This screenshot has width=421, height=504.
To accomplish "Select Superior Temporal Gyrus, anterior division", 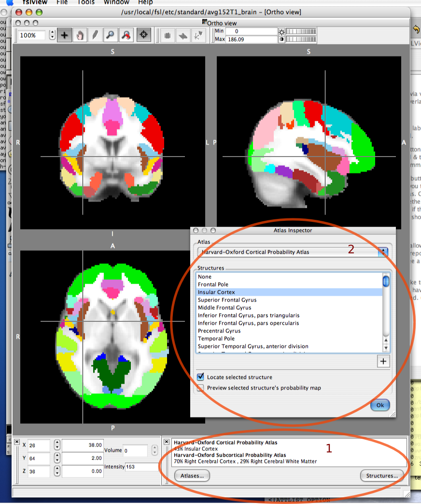I will [289, 346].
